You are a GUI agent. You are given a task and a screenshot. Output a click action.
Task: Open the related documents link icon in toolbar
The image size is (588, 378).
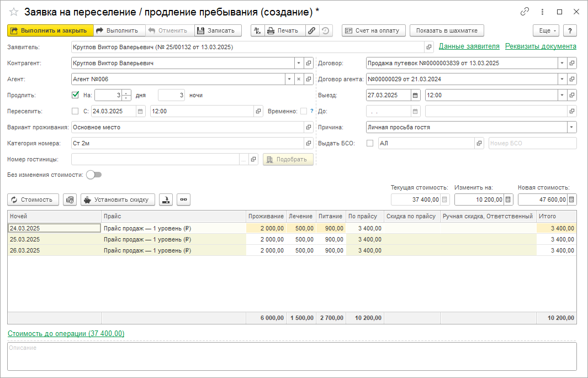(x=312, y=31)
